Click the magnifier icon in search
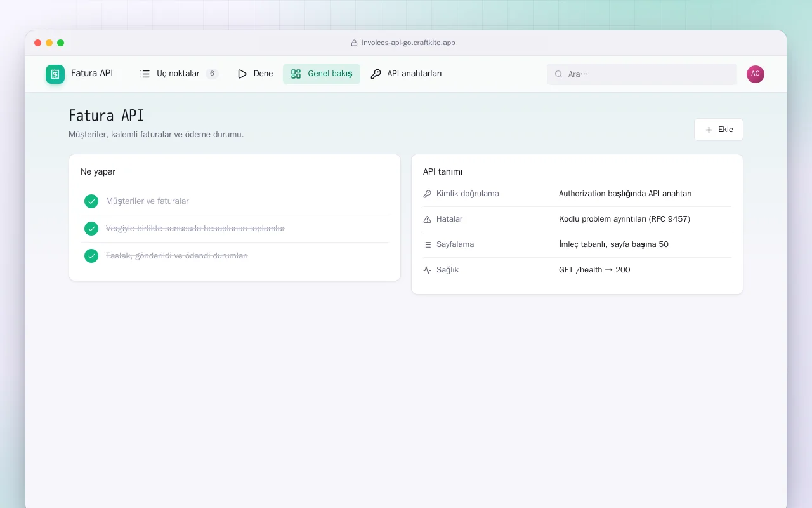The height and width of the screenshot is (508, 812). (x=559, y=74)
